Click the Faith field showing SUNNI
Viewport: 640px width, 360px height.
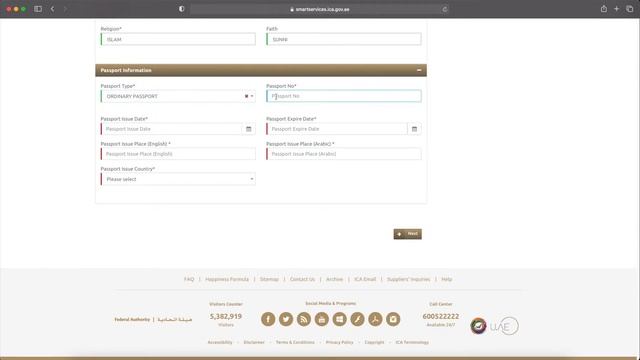coord(344,39)
